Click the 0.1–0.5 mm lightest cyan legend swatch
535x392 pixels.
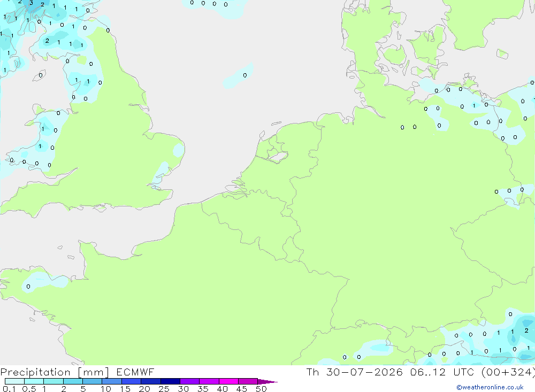click(x=14, y=381)
